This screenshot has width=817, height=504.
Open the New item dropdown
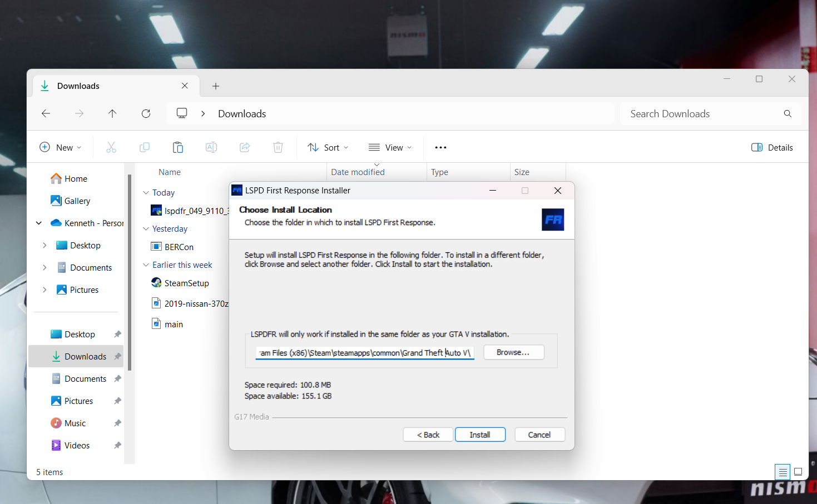tap(61, 148)
